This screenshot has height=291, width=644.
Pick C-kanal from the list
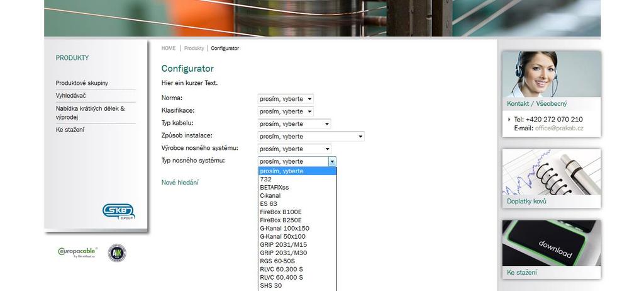coord(297,195)
